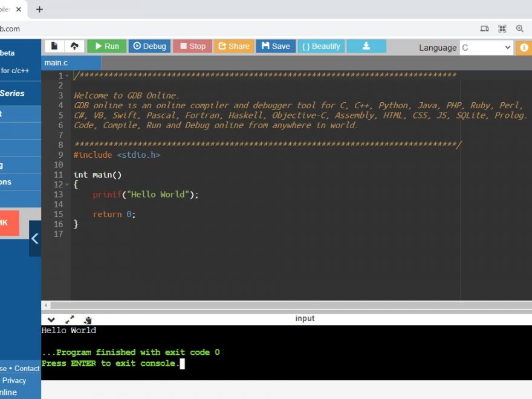
Task: Click the Beautify button
Action: [x=321, y=46]
